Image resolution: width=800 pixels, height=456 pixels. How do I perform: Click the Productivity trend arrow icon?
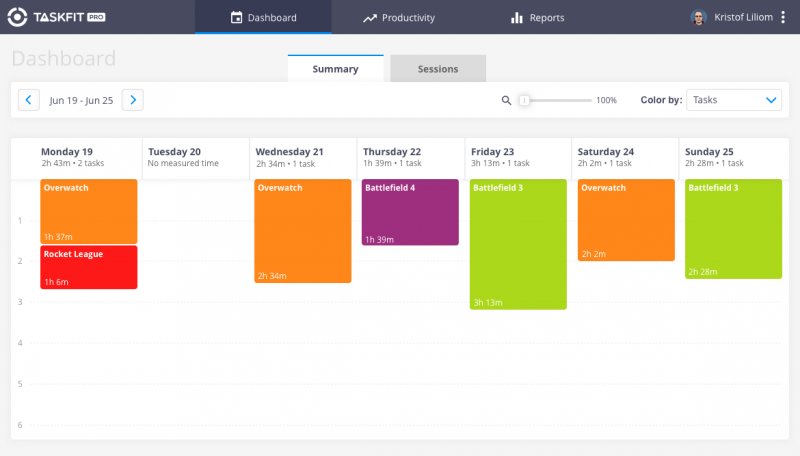tap(370, 18)
